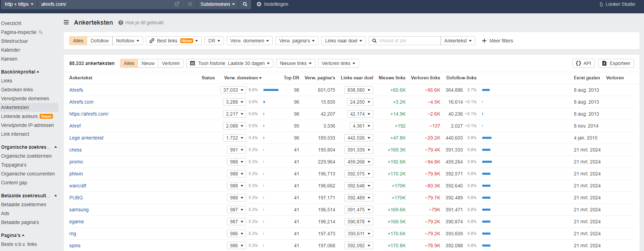Click '−29.2K' lost links value

click(x=432, y=138)
